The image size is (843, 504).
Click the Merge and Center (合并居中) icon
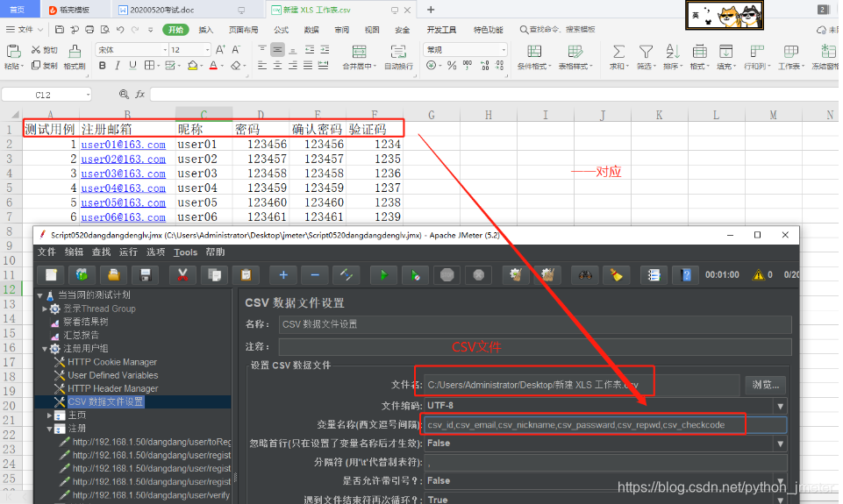click(359, 52)
